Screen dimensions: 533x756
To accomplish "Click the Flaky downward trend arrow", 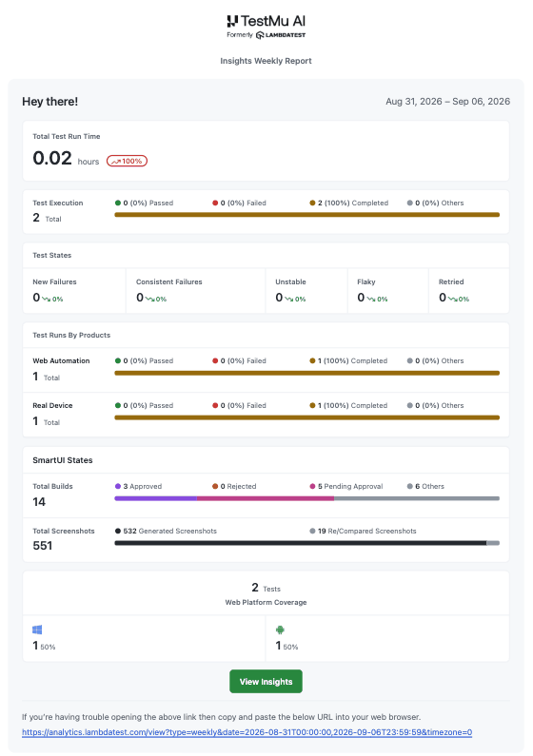I will (x=371, y=299).
